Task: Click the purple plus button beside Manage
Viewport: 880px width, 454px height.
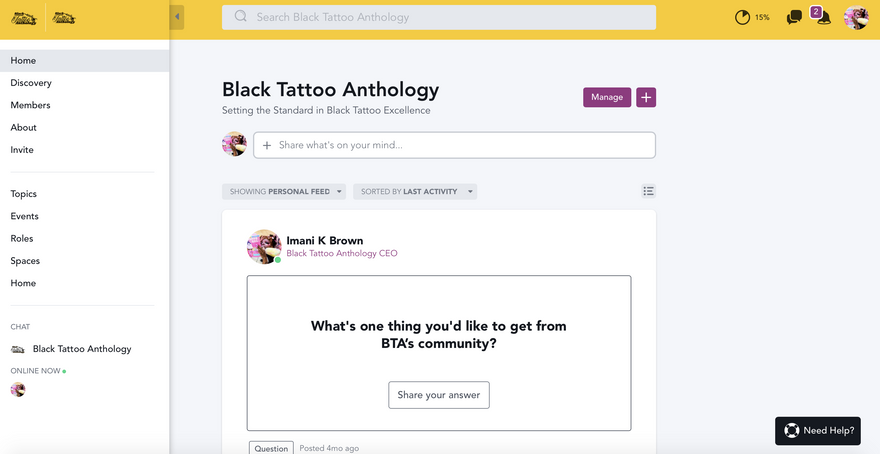Action: [646, 97]
